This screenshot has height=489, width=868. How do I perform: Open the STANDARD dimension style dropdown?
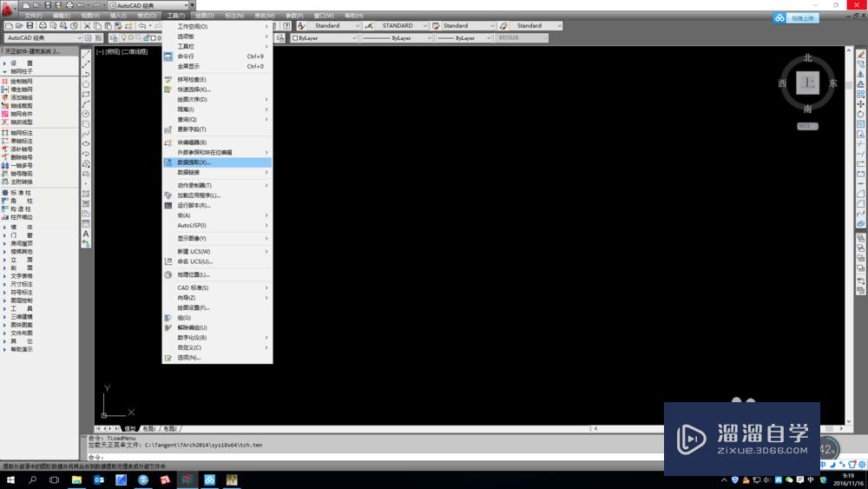401,25
